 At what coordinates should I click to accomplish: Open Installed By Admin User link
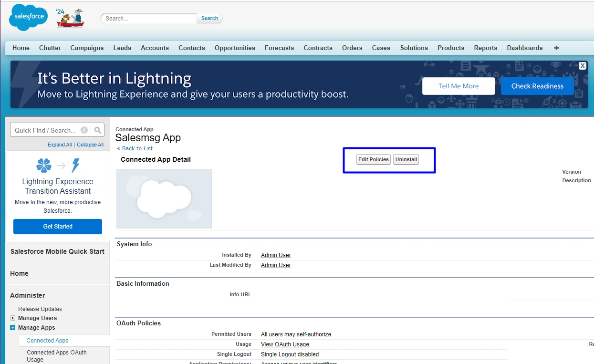tap(276, 255)
